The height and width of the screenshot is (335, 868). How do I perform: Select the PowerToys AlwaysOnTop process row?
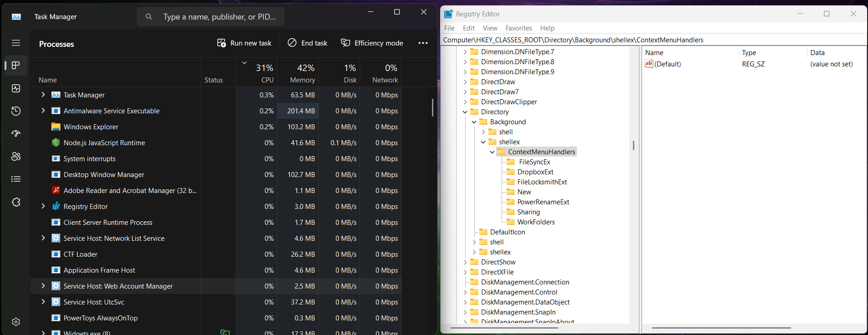coord(216,318)
